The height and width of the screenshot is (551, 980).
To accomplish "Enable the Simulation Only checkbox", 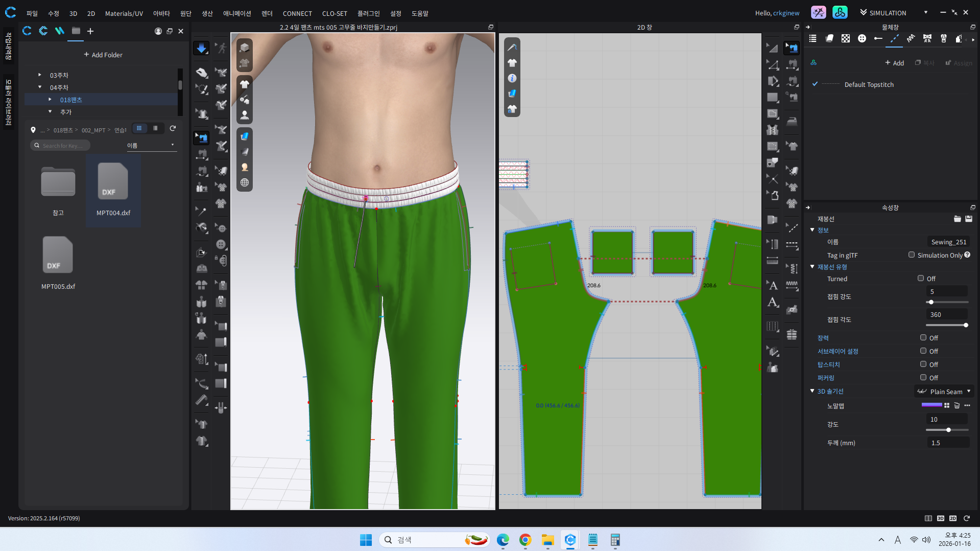I will 912,255.
